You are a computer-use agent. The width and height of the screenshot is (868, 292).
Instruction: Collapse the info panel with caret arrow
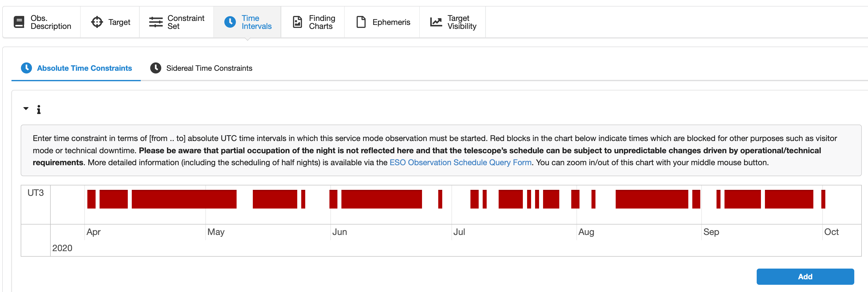tap(26, 108)
